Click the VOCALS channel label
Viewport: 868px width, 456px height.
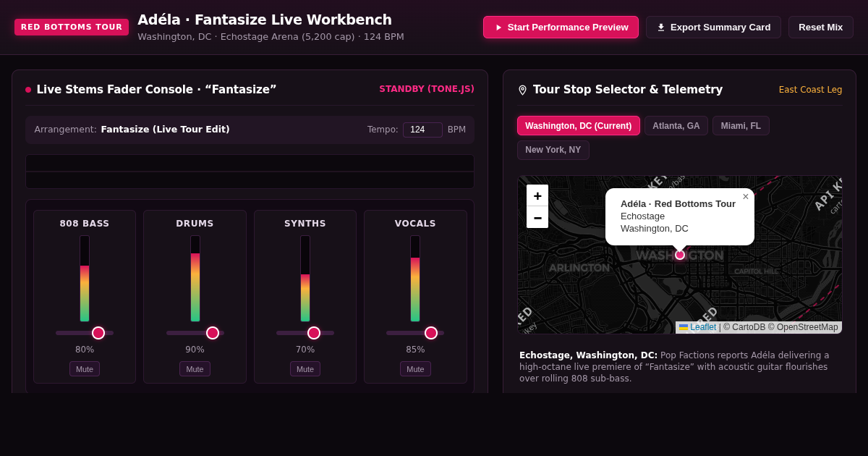point(415,224)
